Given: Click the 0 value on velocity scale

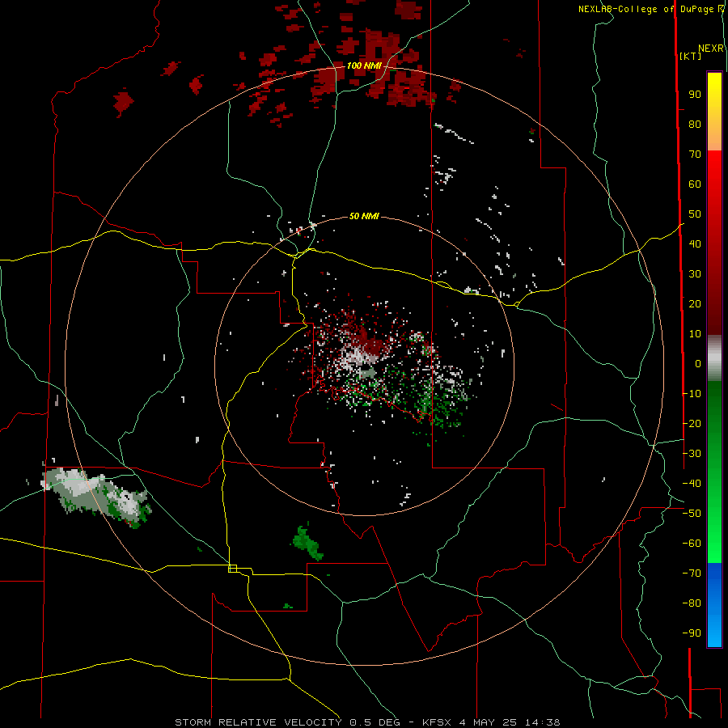Looking at the screenshot, I should tap(698, 363).
